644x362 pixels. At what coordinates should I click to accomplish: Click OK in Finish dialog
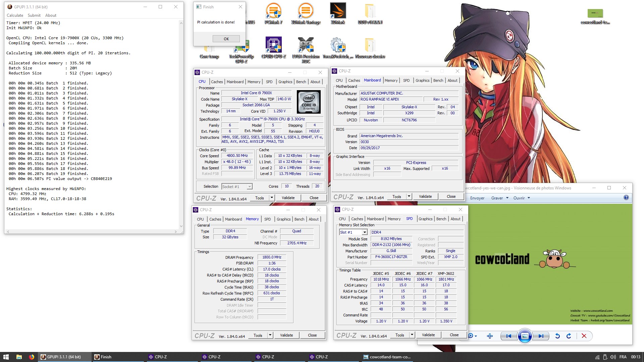(226, 39)
